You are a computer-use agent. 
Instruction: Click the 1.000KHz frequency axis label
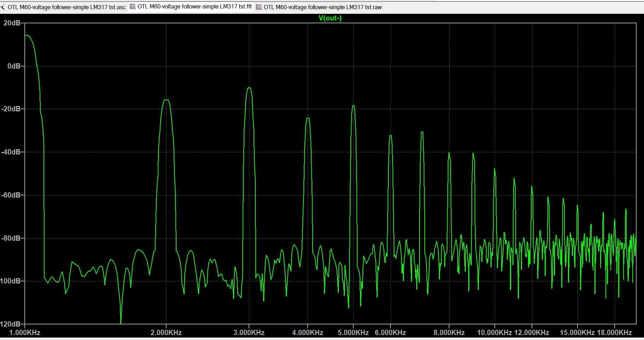click(25, 333)
